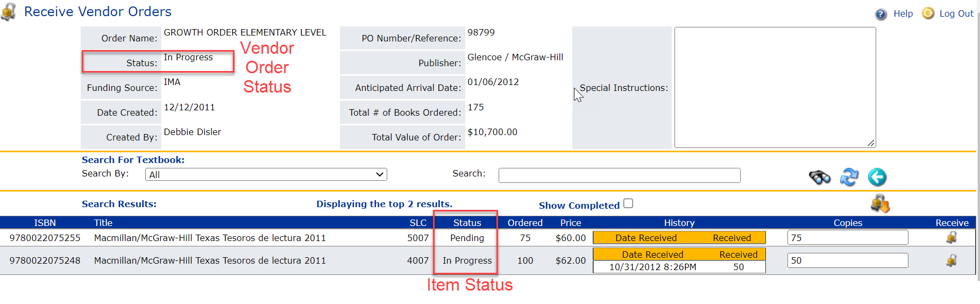Click the blue back arrow icon
Image resolution: width=980 pixels, height=304 pixels.
pyautogui.click(x=877, y=177)
